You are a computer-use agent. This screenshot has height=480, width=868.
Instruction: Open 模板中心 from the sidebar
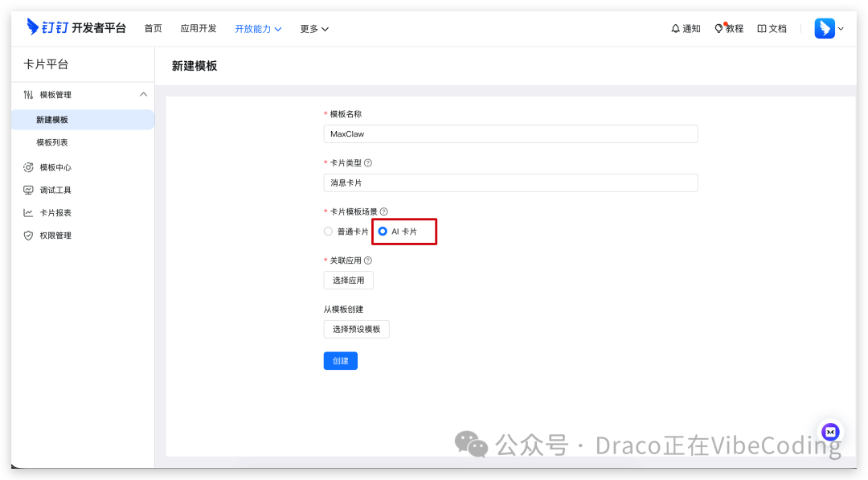point(56,167)
